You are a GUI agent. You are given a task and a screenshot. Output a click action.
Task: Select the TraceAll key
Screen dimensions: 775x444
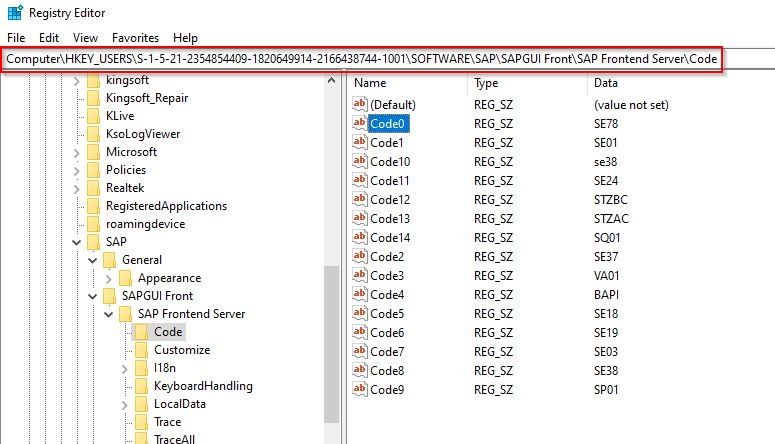pos(174,439)
